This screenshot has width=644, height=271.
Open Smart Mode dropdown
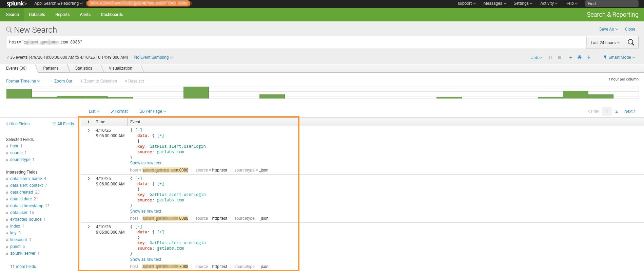(622, 57)
